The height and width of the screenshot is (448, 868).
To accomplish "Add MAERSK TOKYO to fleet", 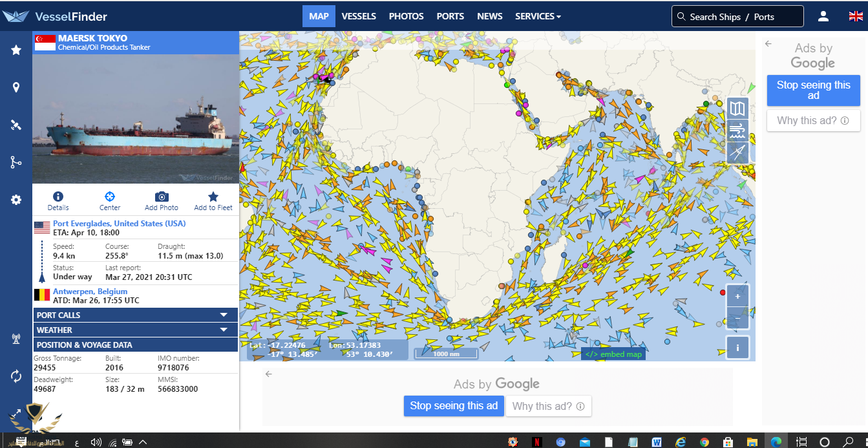I will [x=213, y=197].
